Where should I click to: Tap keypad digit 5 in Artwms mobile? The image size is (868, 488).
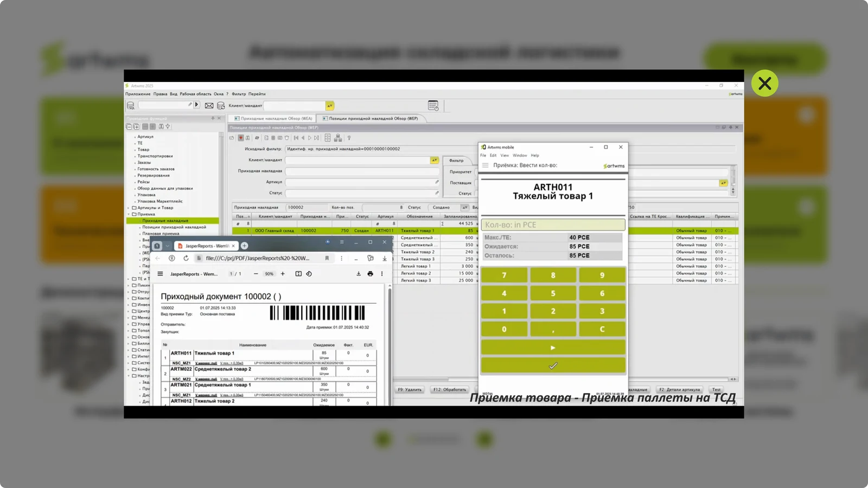[553, 293]
